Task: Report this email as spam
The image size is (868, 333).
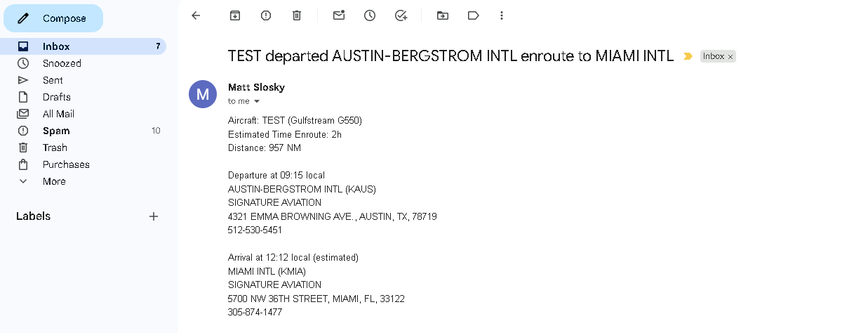Action: point(266,15)
